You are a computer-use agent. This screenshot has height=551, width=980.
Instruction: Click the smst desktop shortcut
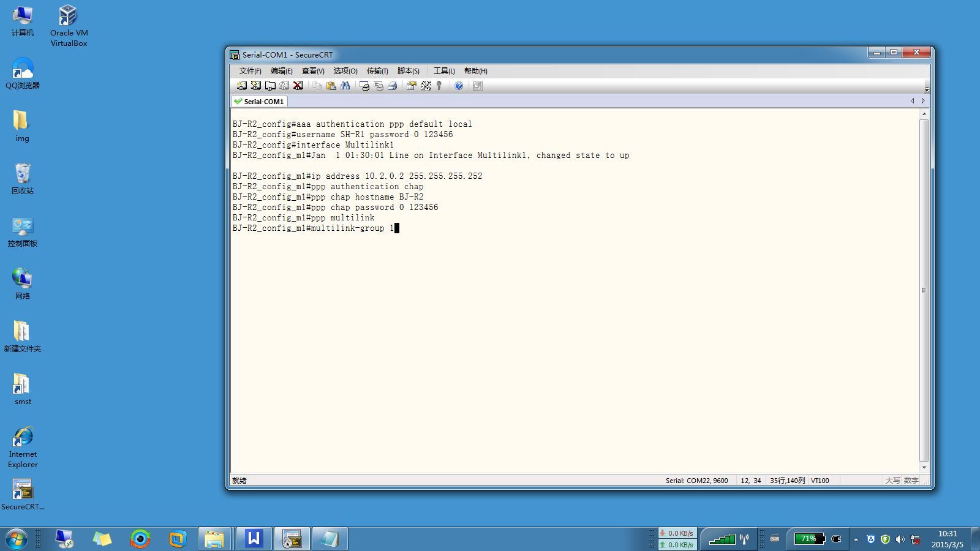tap(23, 389)
